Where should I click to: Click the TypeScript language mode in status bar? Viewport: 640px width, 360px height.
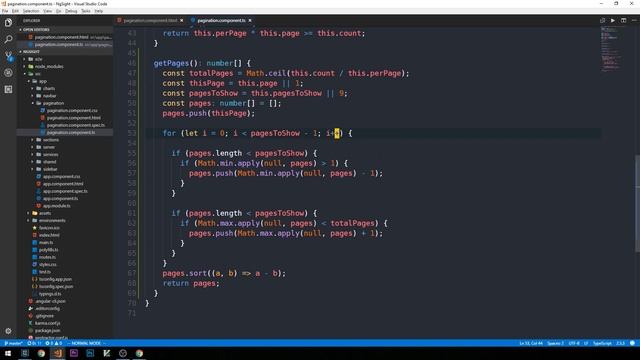pos(602,343)
